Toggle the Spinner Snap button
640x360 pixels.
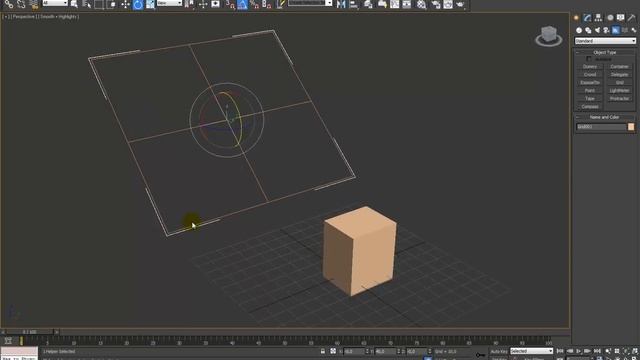pyautogui.click(x=267, y=4)
